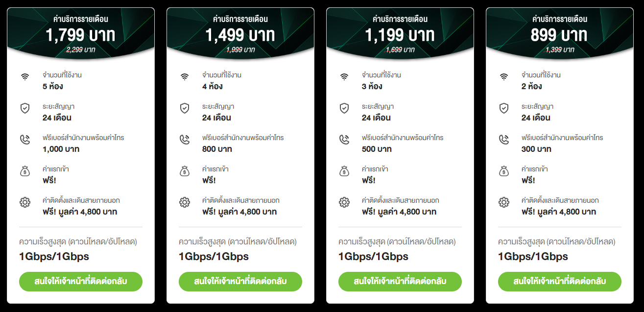Select the 1,799 บาท price header
The height and width of the screenshot is (312, 644).
(81, 35)
